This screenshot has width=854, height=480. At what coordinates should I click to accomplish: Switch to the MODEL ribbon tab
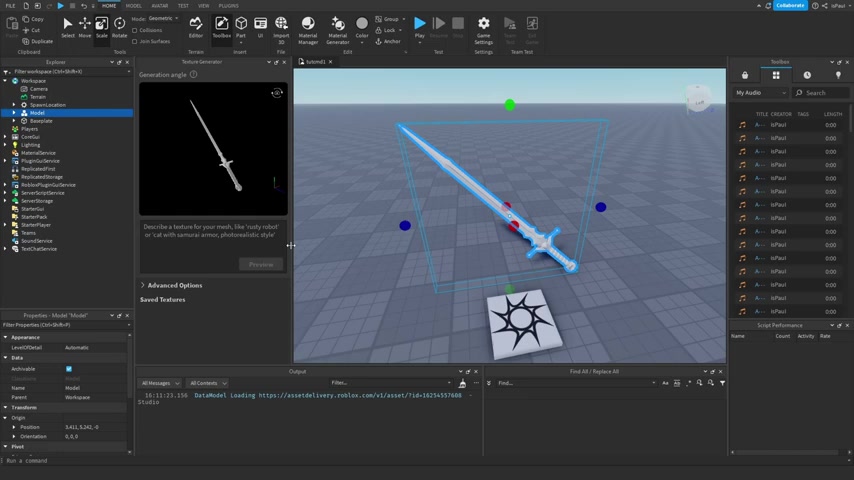tap(133, 5)
